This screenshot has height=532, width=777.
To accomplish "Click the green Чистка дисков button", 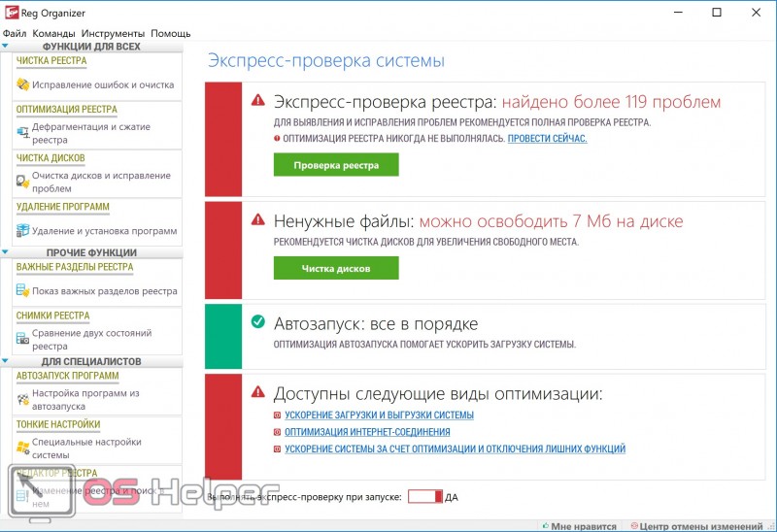I will tap(336, 269).
